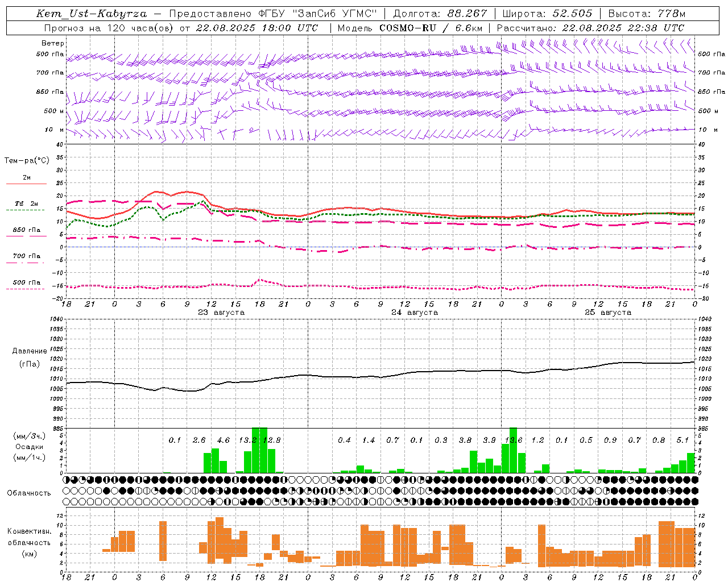
Task: Click the precipitation value '0.3'
Action: (441, 440)
